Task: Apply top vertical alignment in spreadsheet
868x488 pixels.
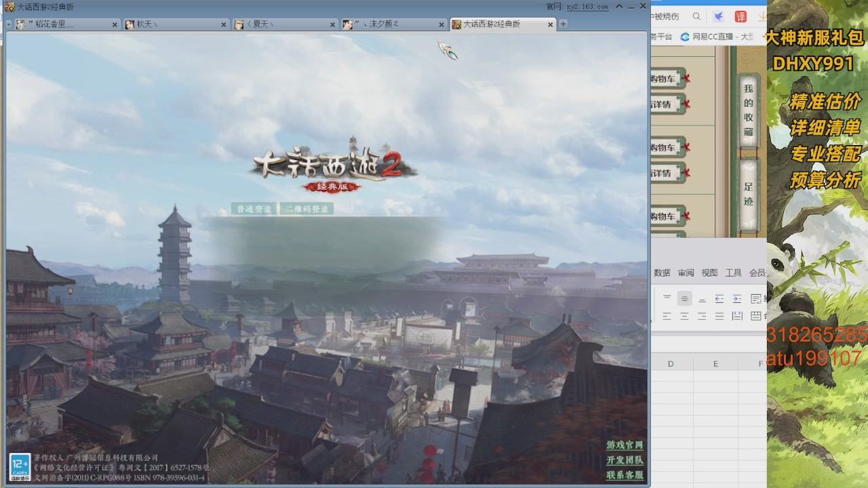Action: tap(667, 298)
